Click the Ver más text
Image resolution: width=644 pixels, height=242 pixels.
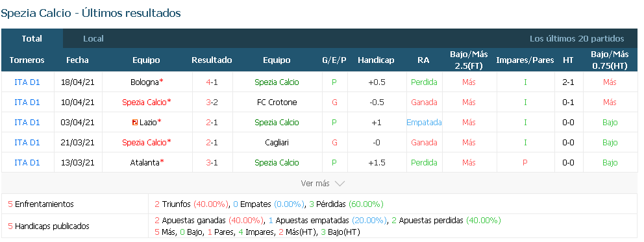click(x=315, y=184)
